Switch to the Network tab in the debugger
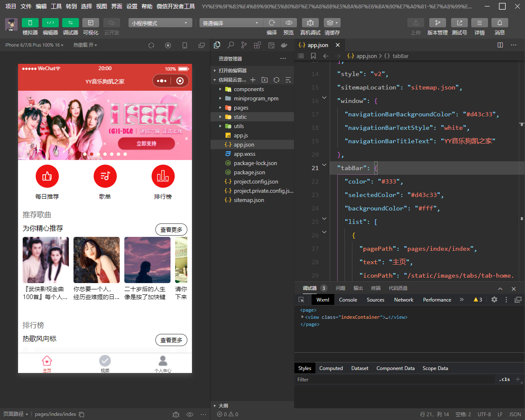The width and height of the screenshot is (525, 420). click(x=404, y=300)
